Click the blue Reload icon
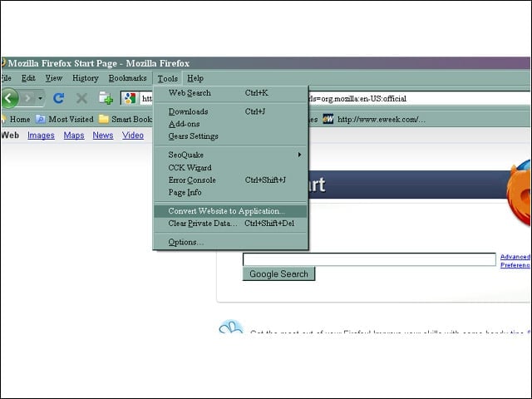Screen dimensions: 532x399 click(59, 98)
